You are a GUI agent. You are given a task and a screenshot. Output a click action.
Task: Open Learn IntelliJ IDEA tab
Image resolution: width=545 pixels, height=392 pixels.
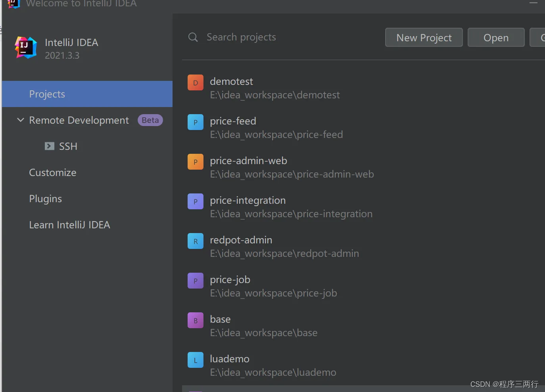point(69,225)
